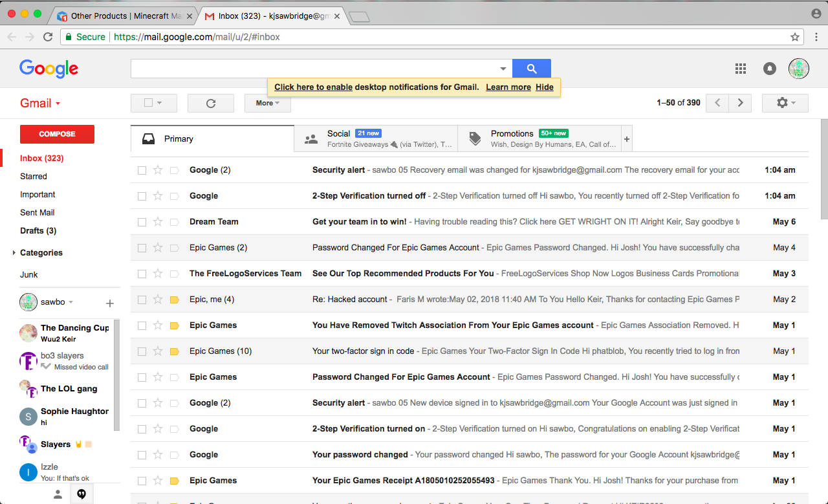Open the Junk folder link
This screenshot has width=828, height=504.
29,275
